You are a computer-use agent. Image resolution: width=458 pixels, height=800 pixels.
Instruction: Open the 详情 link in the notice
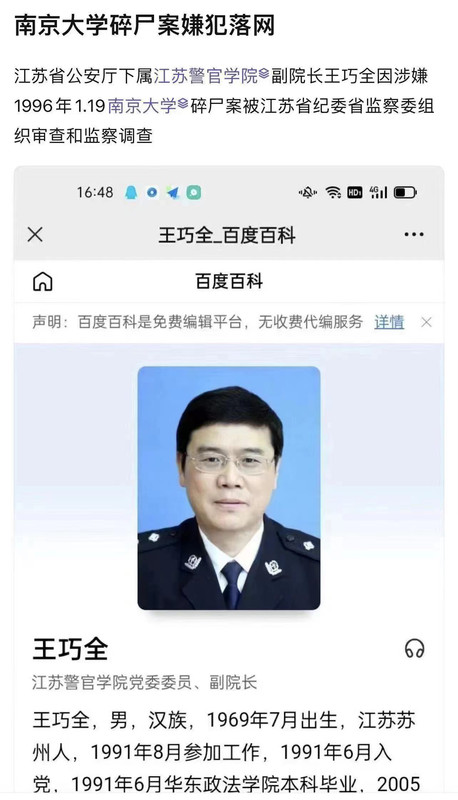point(389,322)
